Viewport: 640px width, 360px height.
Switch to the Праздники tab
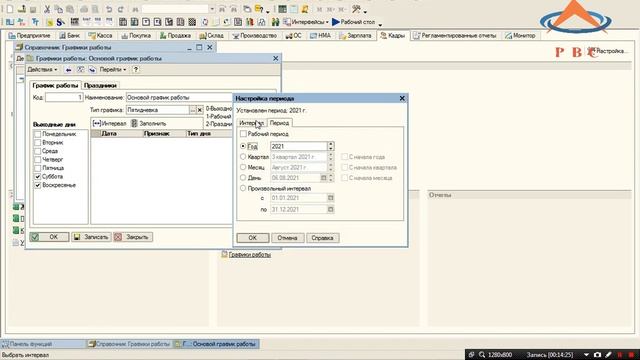point(100,85)
